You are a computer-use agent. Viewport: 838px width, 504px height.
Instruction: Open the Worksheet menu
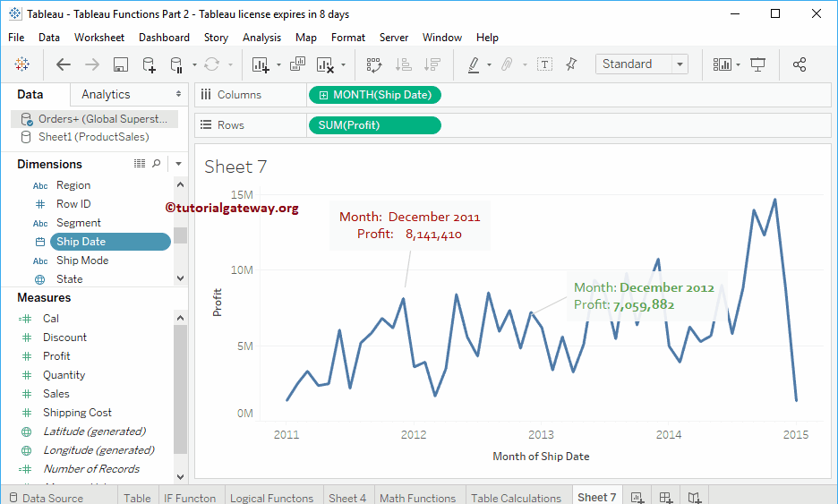click(x=99, y=38)
